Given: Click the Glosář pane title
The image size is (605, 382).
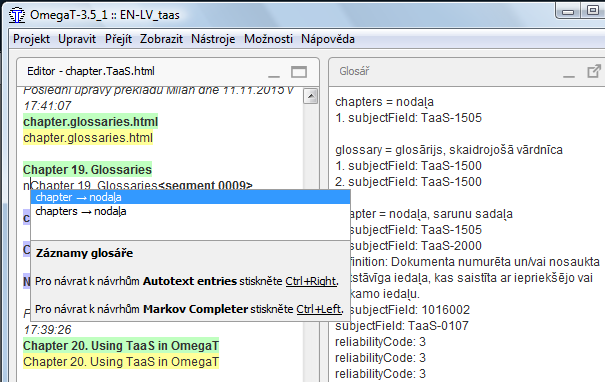Looking at the screenshot, I should click(x=354, y=71).
